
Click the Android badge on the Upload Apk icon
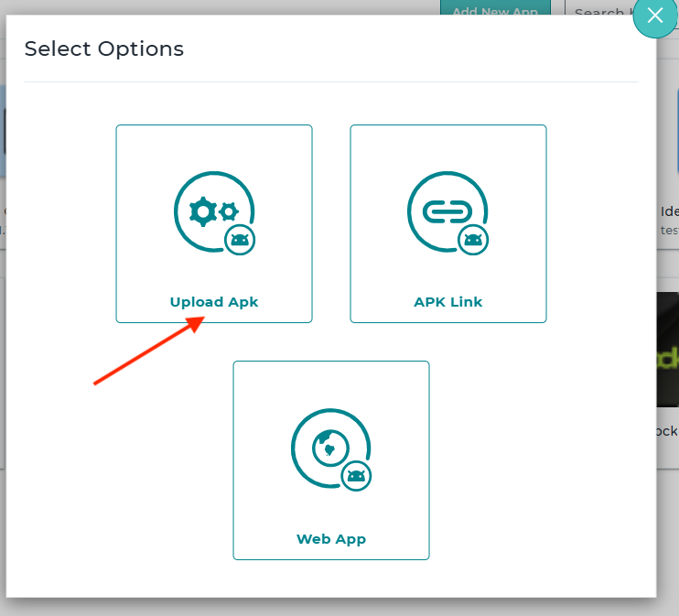pos(240,240)
